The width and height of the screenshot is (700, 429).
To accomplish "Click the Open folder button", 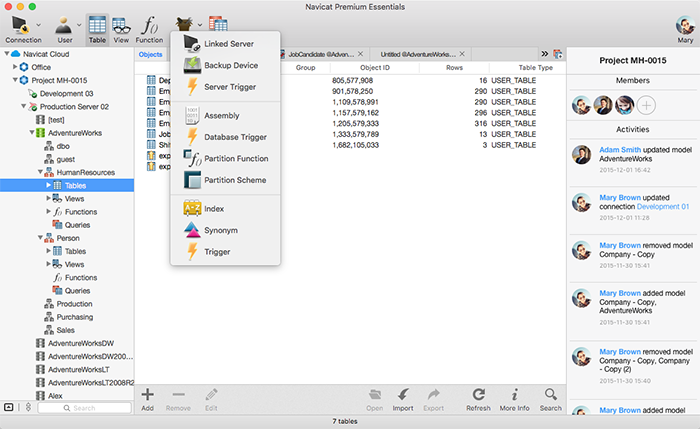I will coord(375,400).
